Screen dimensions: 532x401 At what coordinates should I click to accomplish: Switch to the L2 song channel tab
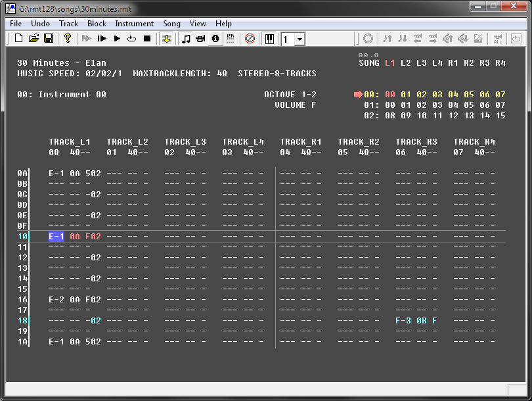tap(406, 63)
